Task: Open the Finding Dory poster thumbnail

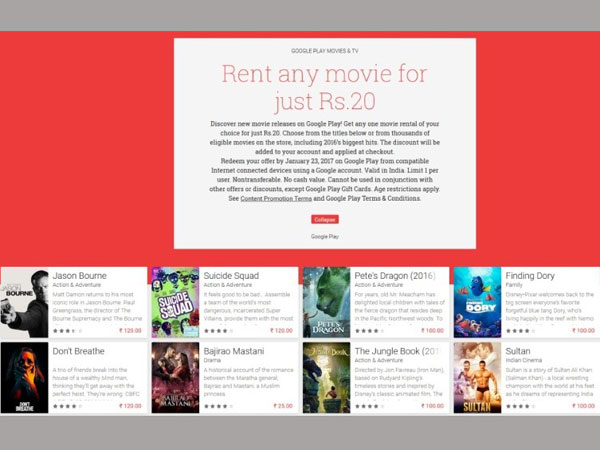Action: [477, 302]
